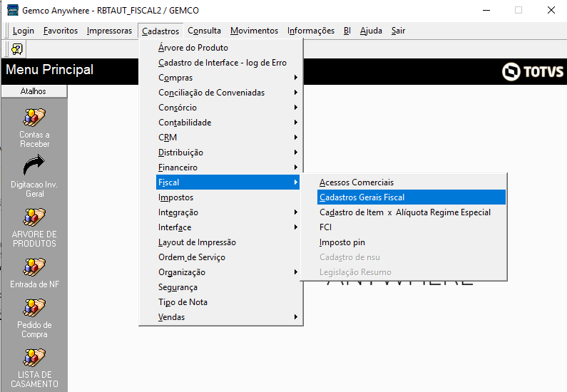Open the Login menu
The width and height of the screenshot is (567, 392).
coord(23,31)
